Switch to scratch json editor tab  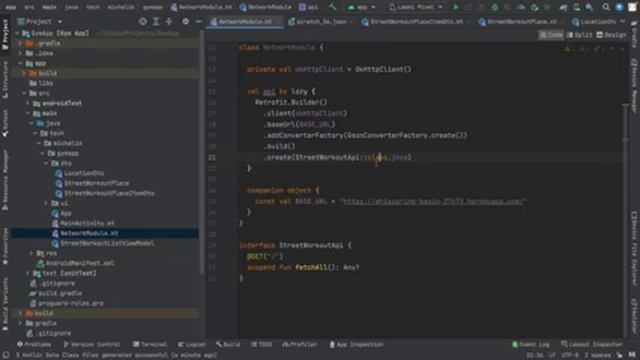tap(321, 21)
